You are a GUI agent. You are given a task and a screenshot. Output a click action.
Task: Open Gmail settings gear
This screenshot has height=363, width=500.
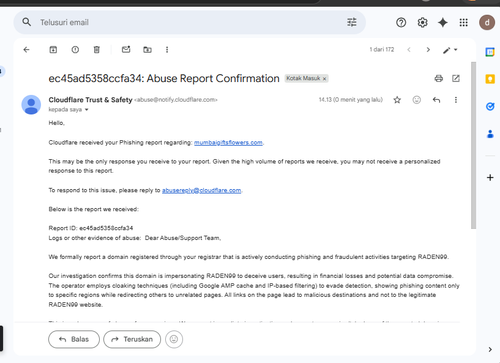[x=422, y=22]
